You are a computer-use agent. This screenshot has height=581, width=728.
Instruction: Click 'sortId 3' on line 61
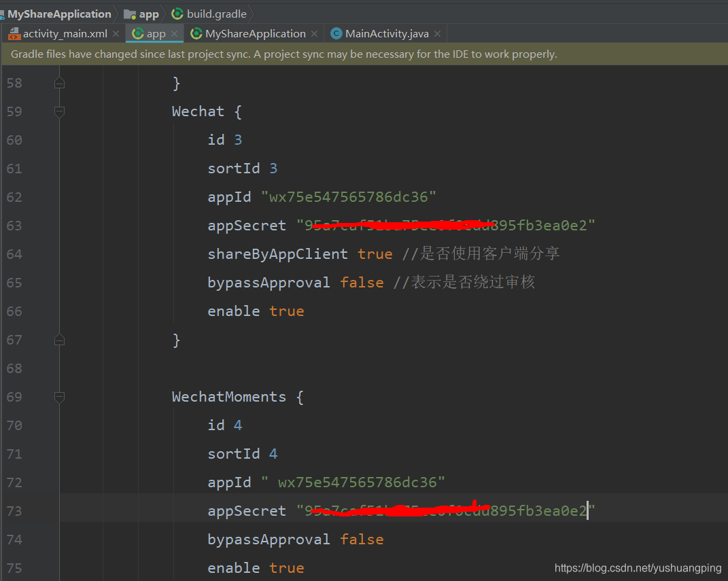(x=243, y=169)
